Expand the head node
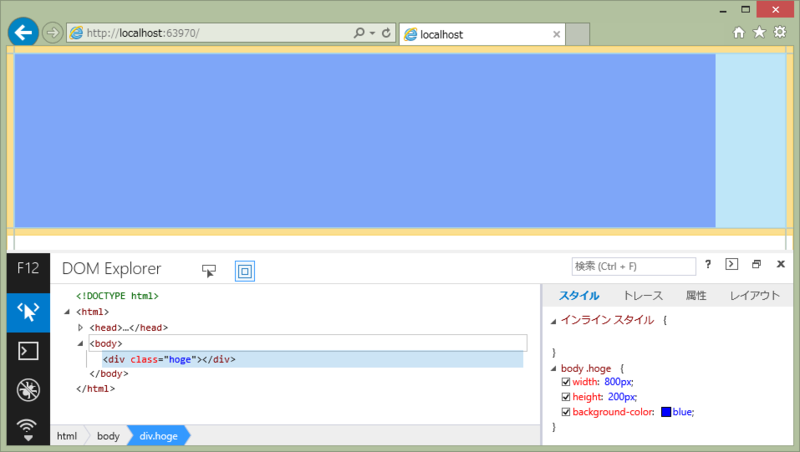The width and height of the screenshot is (800, 452). pyautogui.click(x=80, y=328)
